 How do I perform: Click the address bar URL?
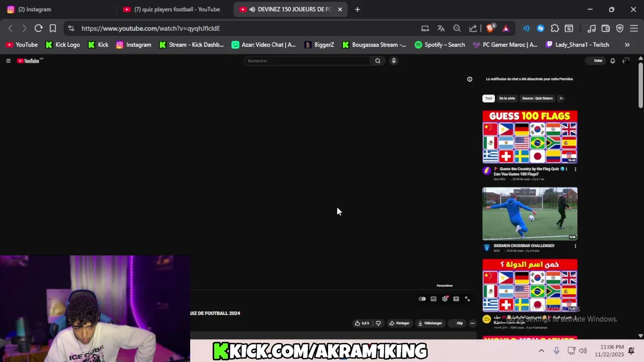(x=151, y=29)
